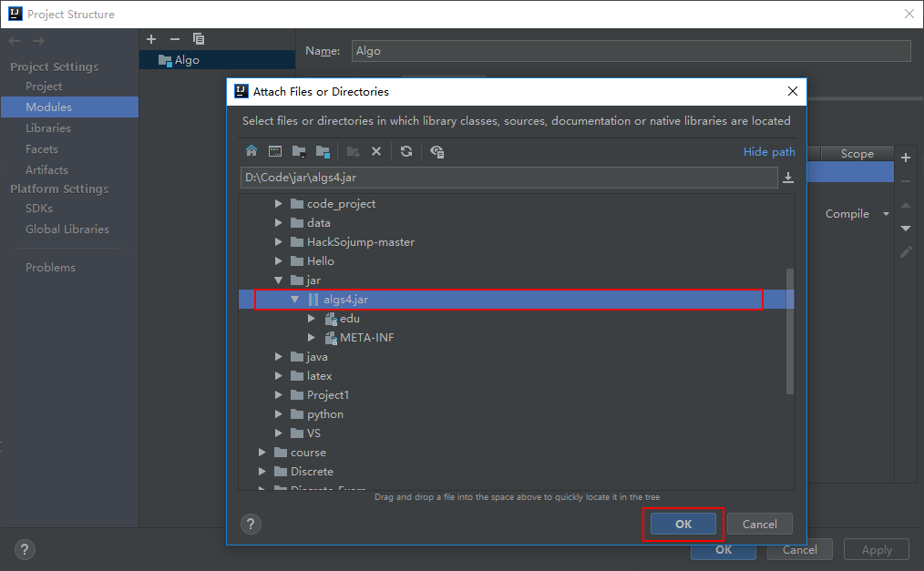Collapse the algs4.jar tree node

pyautogui.click(x=295, y=300)
